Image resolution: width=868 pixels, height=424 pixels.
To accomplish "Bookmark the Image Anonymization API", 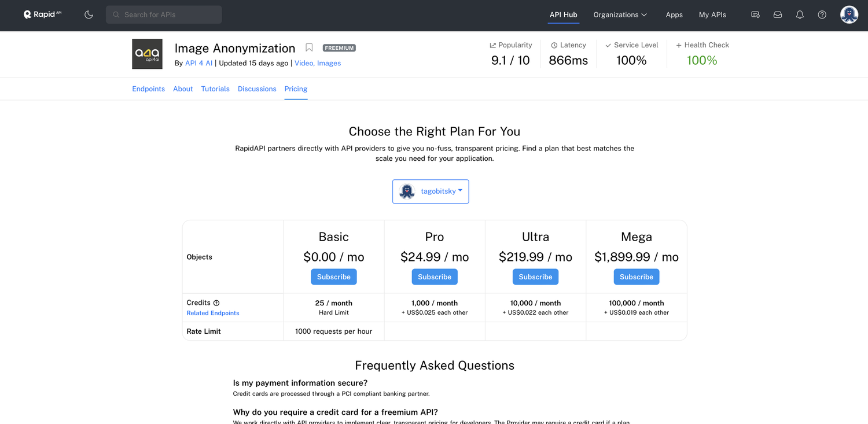I will [309, 48].
